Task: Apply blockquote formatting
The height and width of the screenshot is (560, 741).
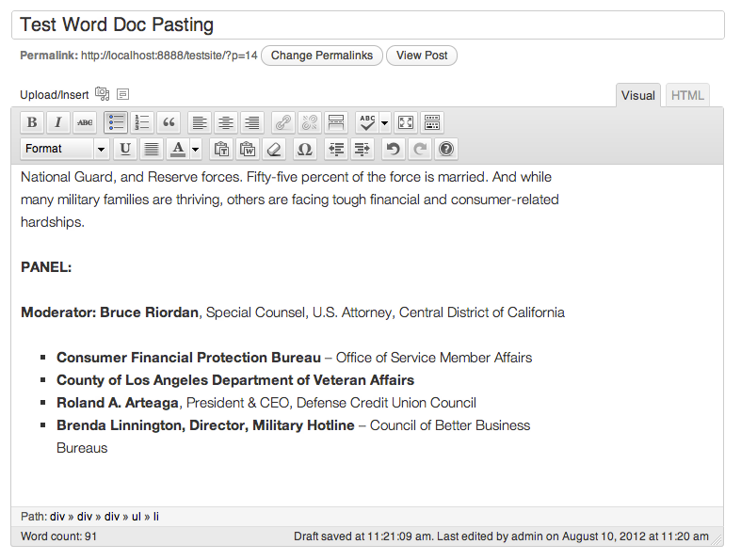Action: point(169,122)
